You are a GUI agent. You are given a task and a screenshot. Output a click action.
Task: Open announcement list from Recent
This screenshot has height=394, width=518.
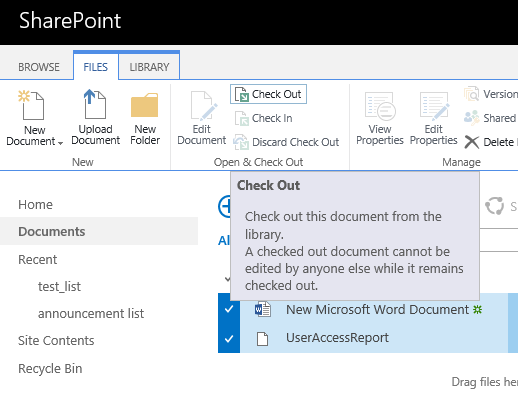91,313
